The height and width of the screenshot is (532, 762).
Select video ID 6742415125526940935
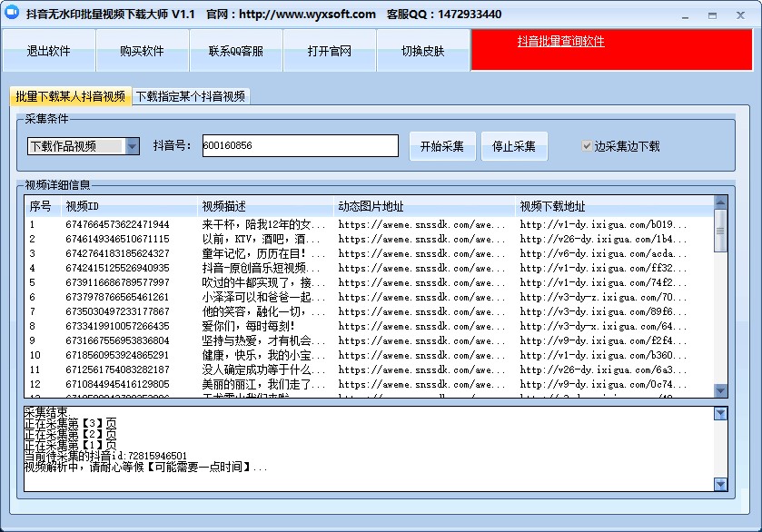click(117, 268)
